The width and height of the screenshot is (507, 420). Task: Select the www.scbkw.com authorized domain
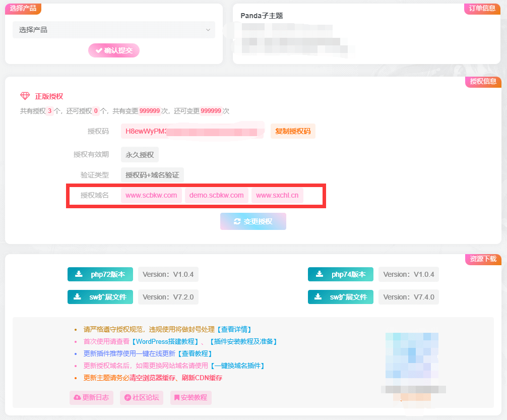click(x=151, y=196)
